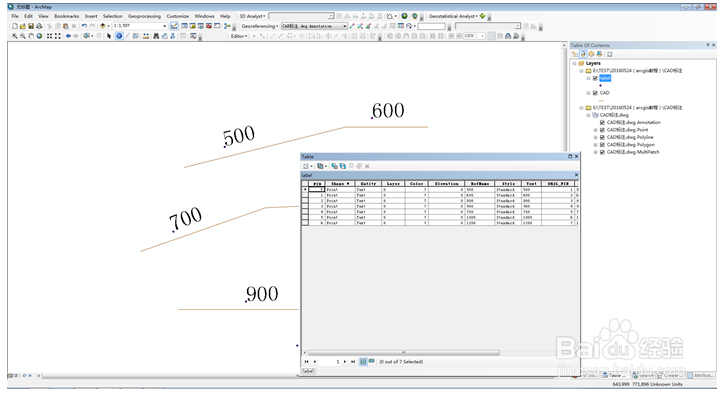Click the ORIG_FID column header
The image size is (725, 396).
pos(558,184)
